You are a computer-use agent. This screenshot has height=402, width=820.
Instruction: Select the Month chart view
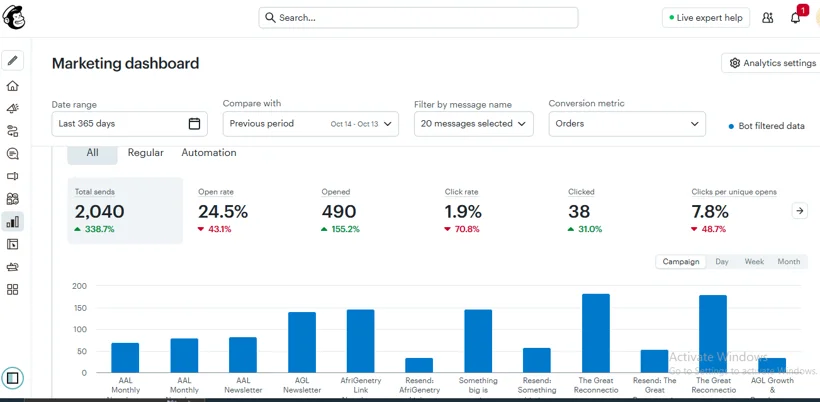point(789,261)
